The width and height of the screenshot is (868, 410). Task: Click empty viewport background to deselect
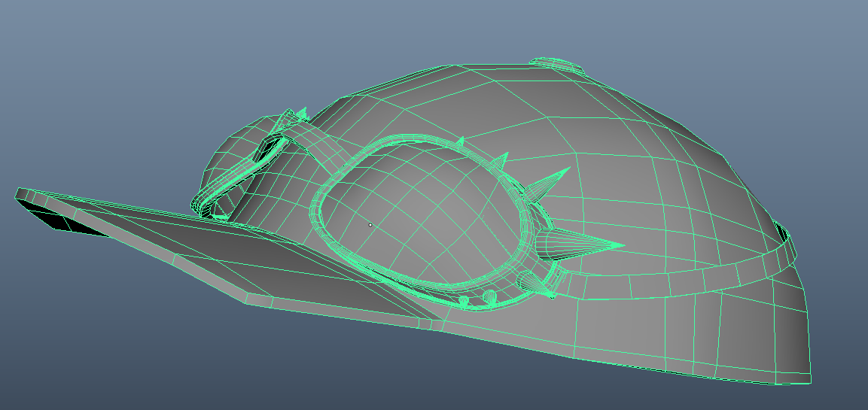pyautogui.click(x=113, y=75)
